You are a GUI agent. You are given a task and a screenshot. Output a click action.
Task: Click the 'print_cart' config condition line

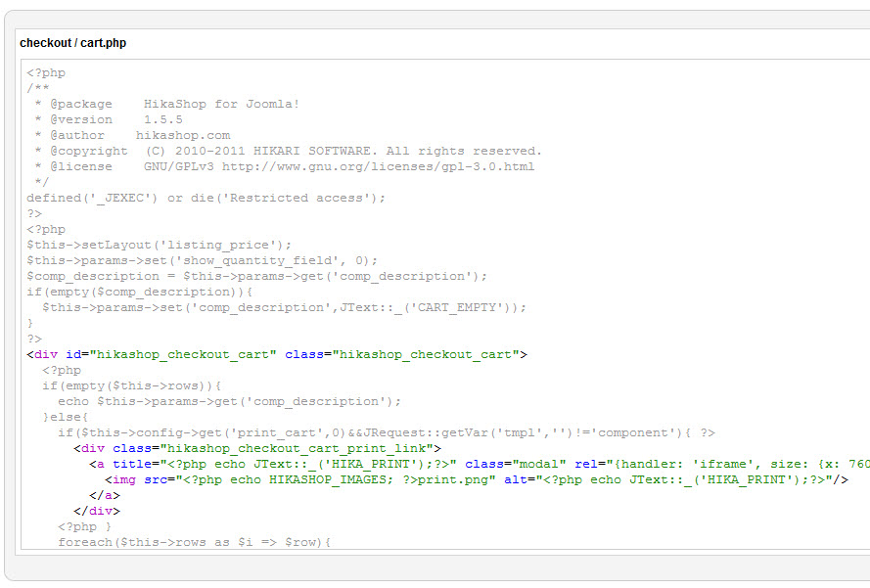pos(387,432)
